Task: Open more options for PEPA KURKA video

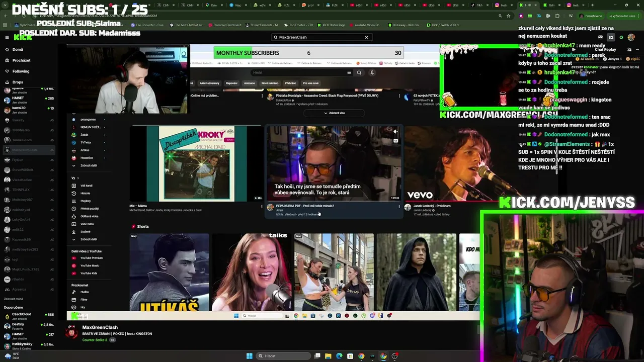Action: pyautogui.click(x=399, y=206)
